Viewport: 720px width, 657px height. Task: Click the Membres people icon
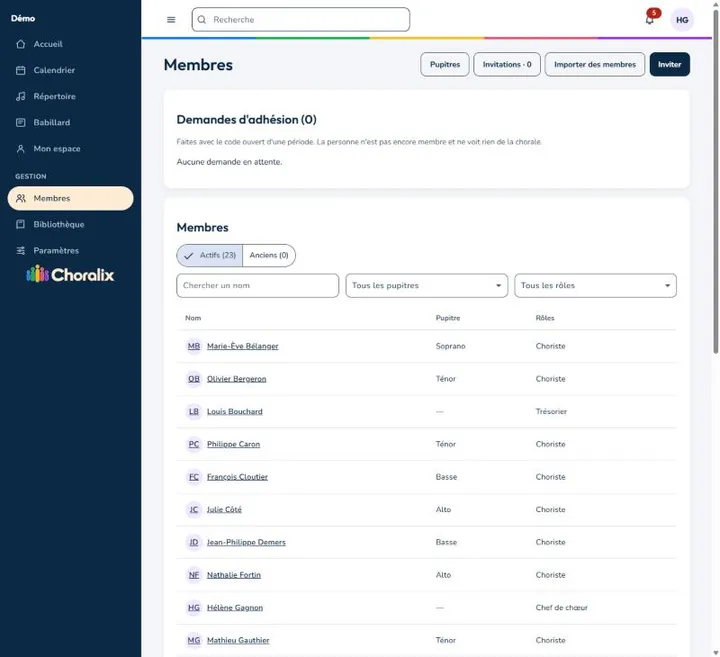click(x=21, y=198)
